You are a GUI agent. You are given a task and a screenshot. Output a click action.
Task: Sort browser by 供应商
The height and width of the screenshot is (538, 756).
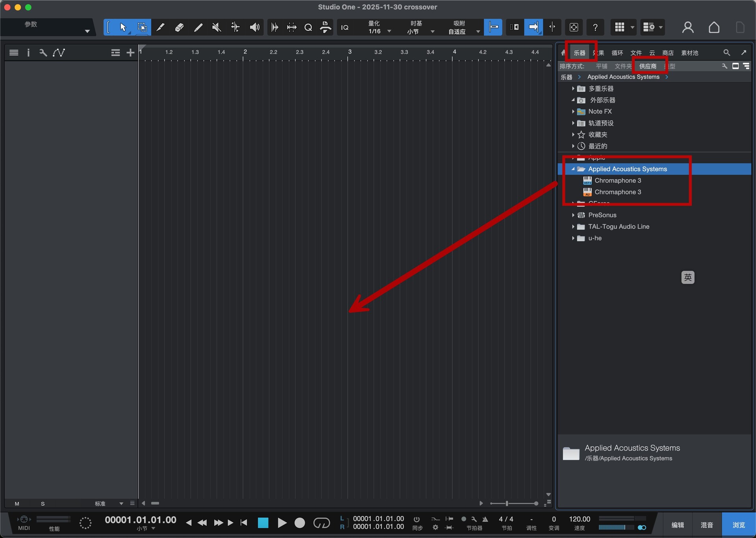(x=648, y=66)
